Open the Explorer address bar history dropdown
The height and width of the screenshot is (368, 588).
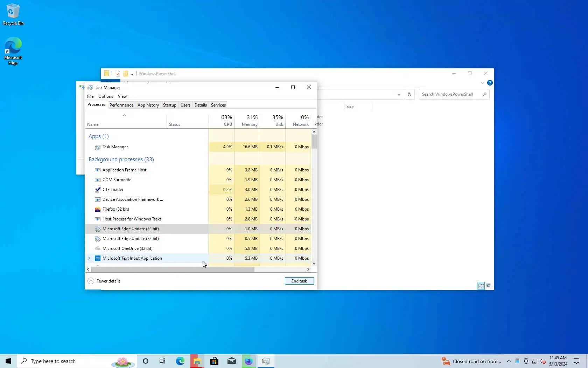[x=399, y=95]
